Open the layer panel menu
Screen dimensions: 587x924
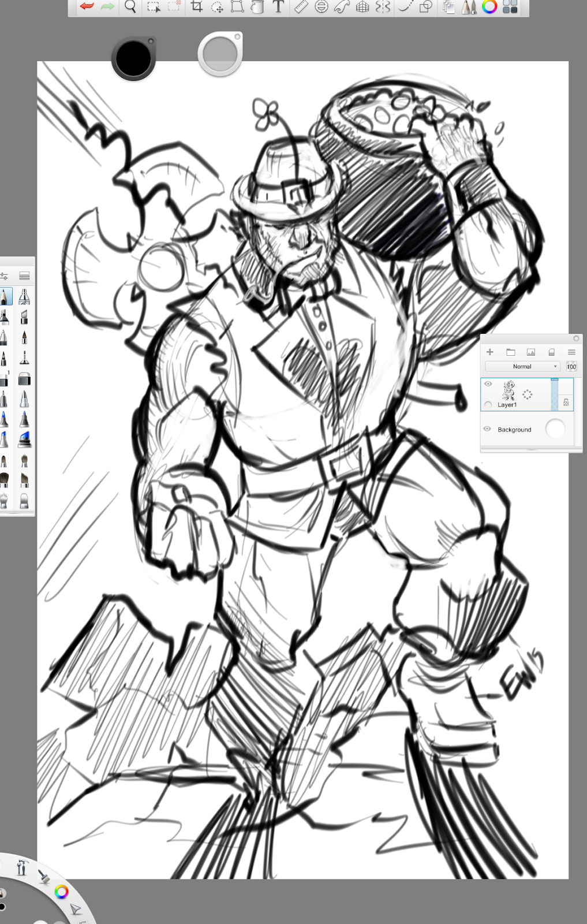(571, 352)
